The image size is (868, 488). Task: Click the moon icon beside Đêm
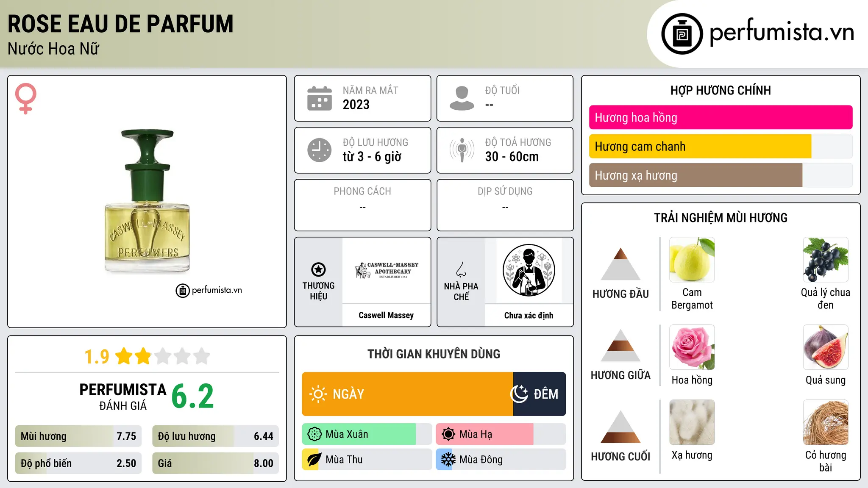point(519,394)
